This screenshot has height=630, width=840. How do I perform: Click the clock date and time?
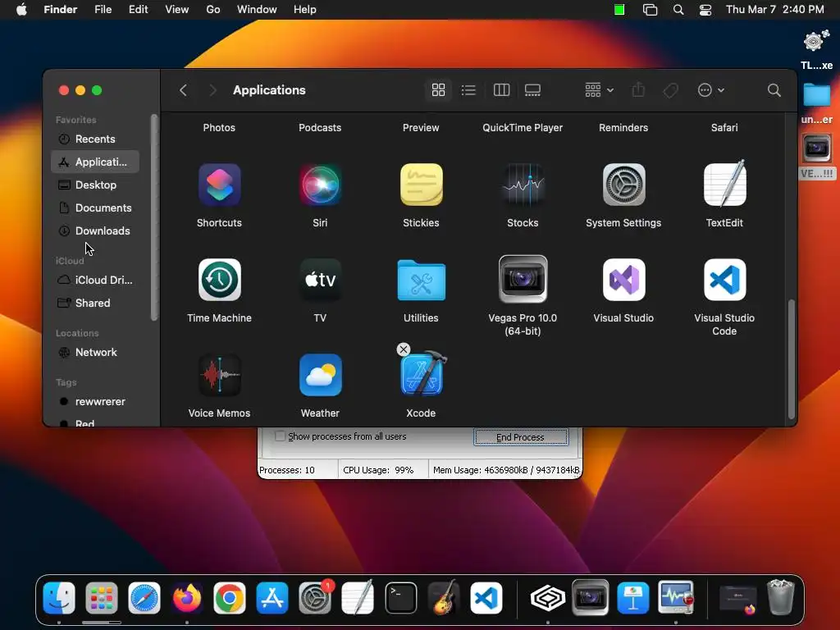[x=774, y=10]
